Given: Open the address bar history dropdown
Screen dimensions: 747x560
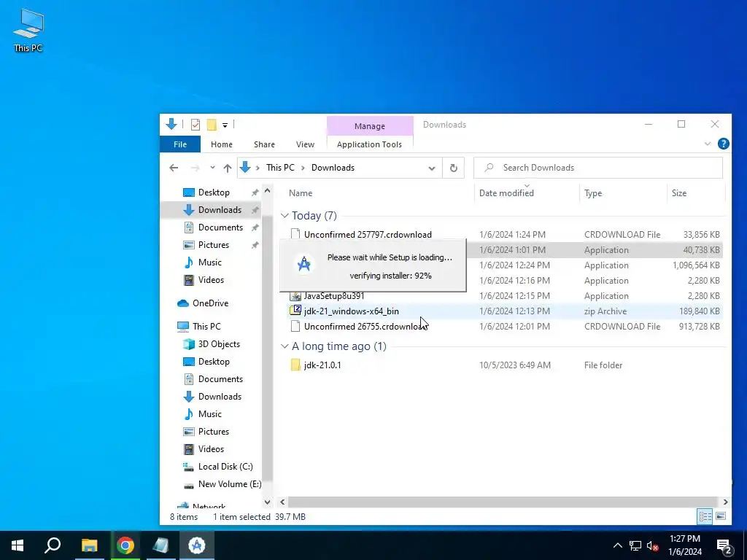Looking at the screenshot, I should (432, 168).
